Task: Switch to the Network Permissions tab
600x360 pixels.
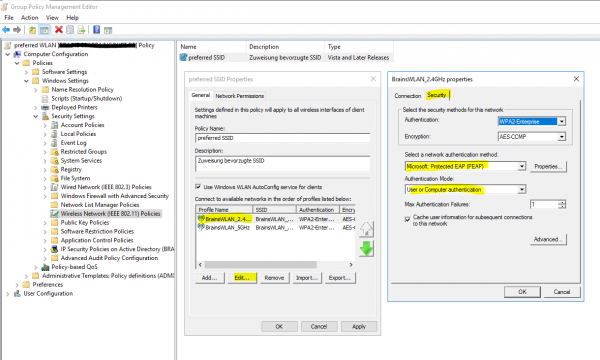Action: [240, 96]
